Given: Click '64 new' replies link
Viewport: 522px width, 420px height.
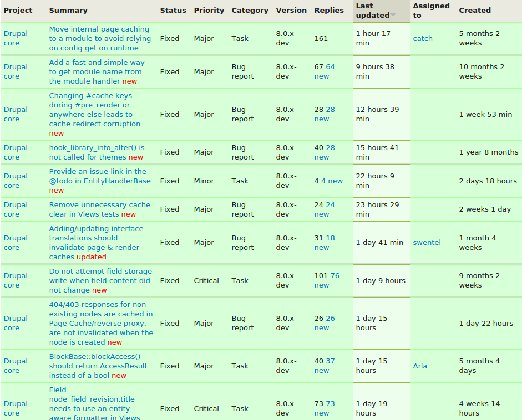Looking at the screenshot, I should pyautogui.click(x=325, y=71).
